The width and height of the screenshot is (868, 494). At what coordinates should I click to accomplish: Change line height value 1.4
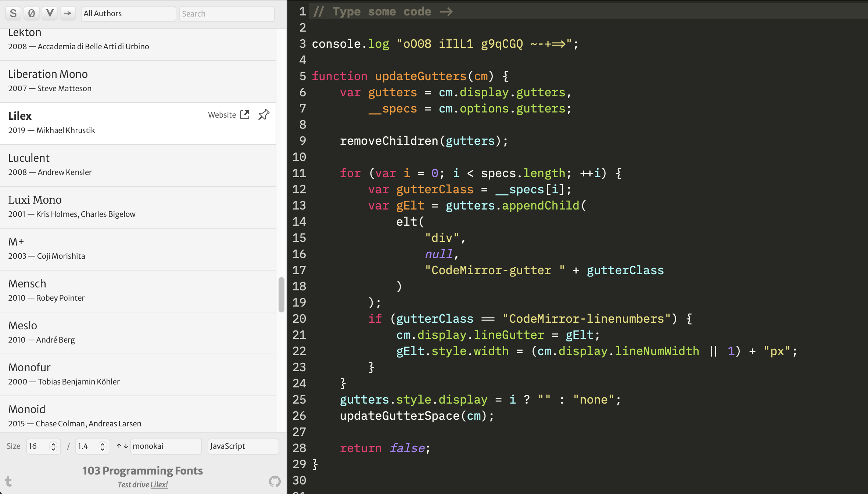[x=88, y=446]
